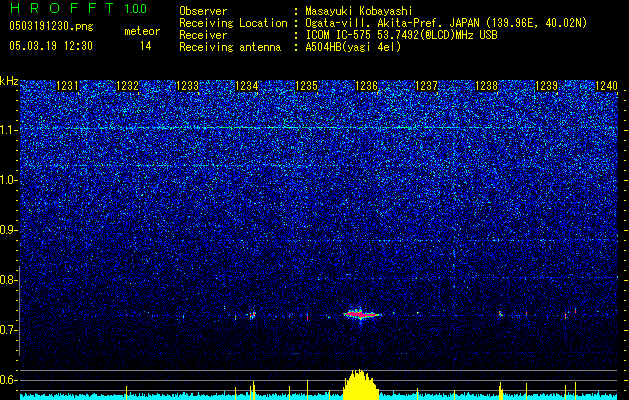Screen dimensions: 629x400
Task: Click the 1.1 frequency axis label
Action: tap(9, 130)
